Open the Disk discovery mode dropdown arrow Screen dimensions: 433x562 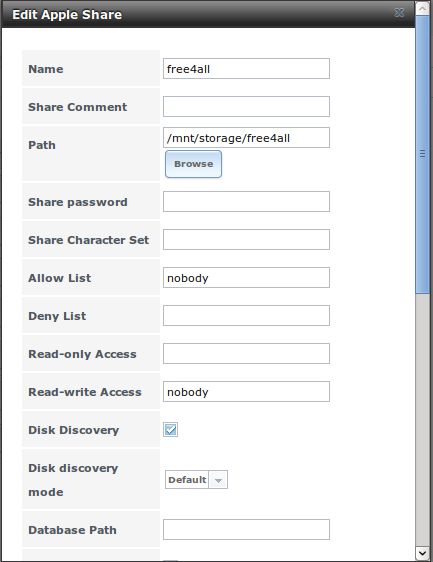click(218, 480)
